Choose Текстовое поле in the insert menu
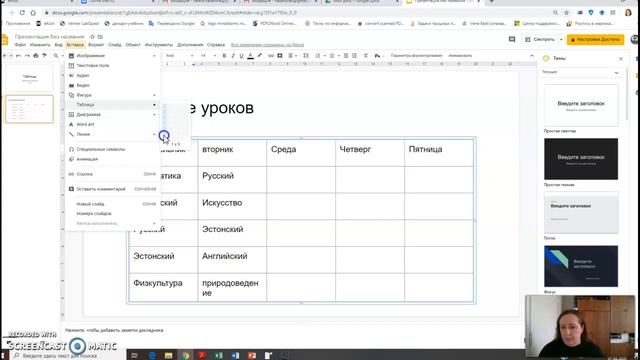Viewport: 640px width, 360px height. click(113, 65)
